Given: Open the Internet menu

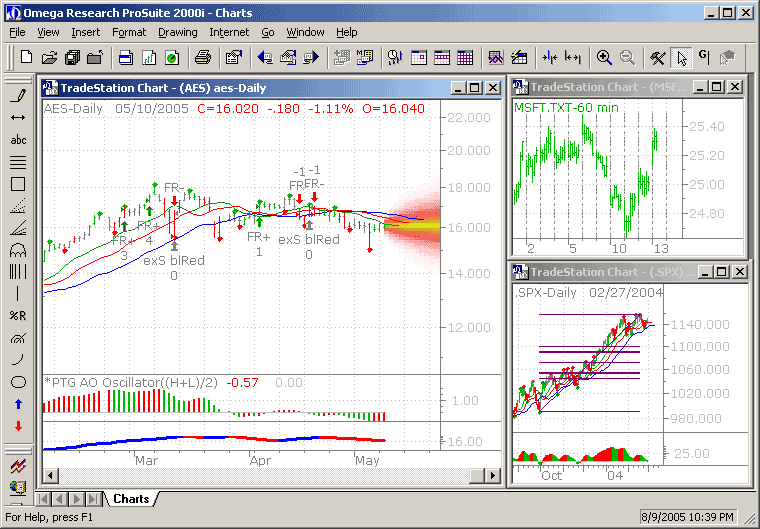Looking at the screenshot, I should pos(229,32).
